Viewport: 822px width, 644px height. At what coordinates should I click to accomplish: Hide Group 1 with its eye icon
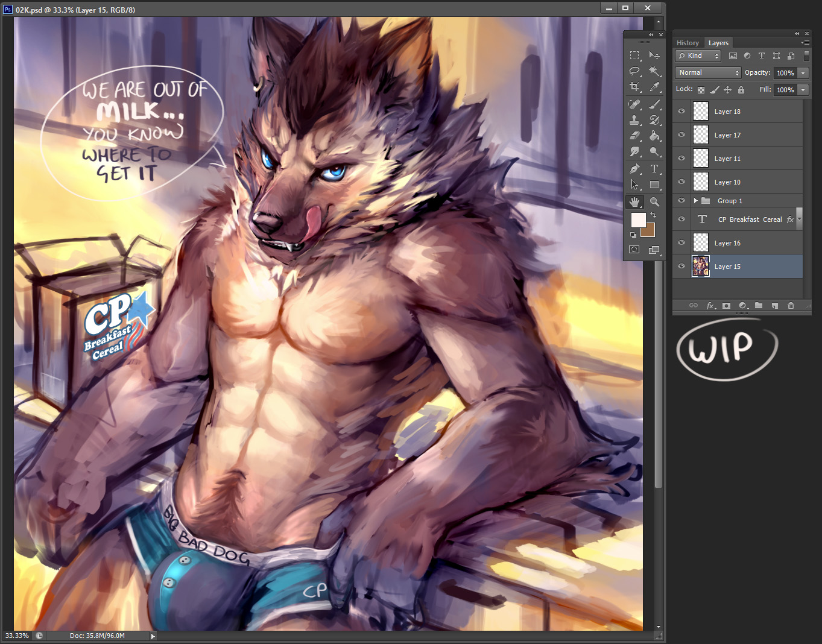pos(681,200)
